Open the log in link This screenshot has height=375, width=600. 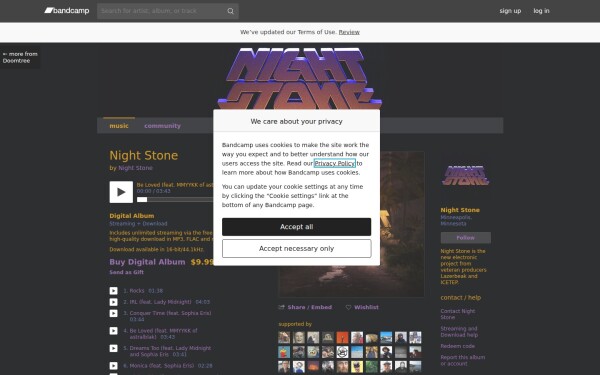541,11
